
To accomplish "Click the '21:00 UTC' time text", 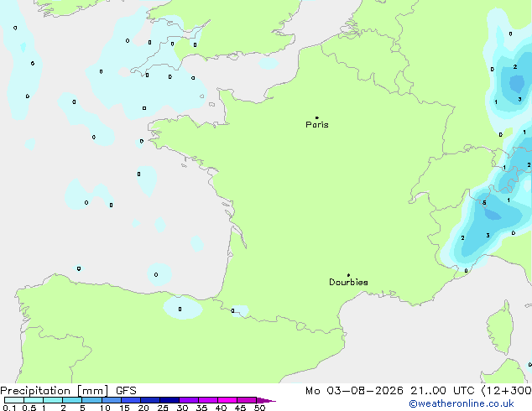I will [442, 391].
